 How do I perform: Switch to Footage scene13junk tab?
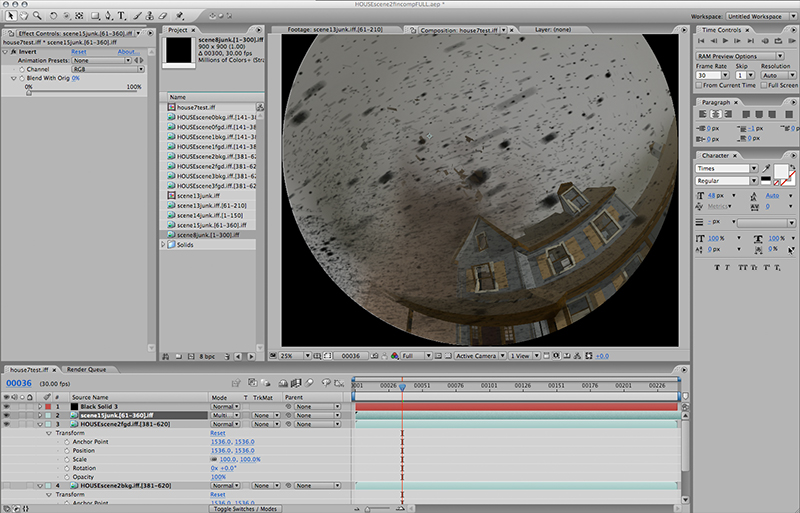335,30
